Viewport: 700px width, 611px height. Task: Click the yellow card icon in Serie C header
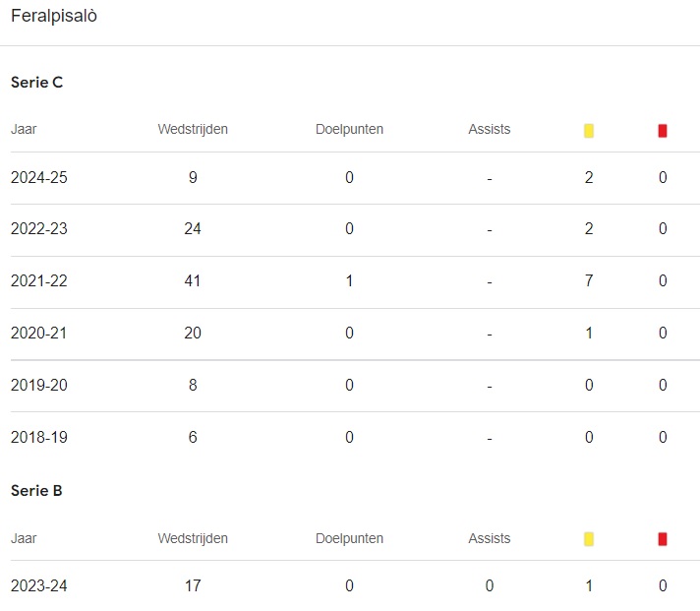(x=589, y=130)
